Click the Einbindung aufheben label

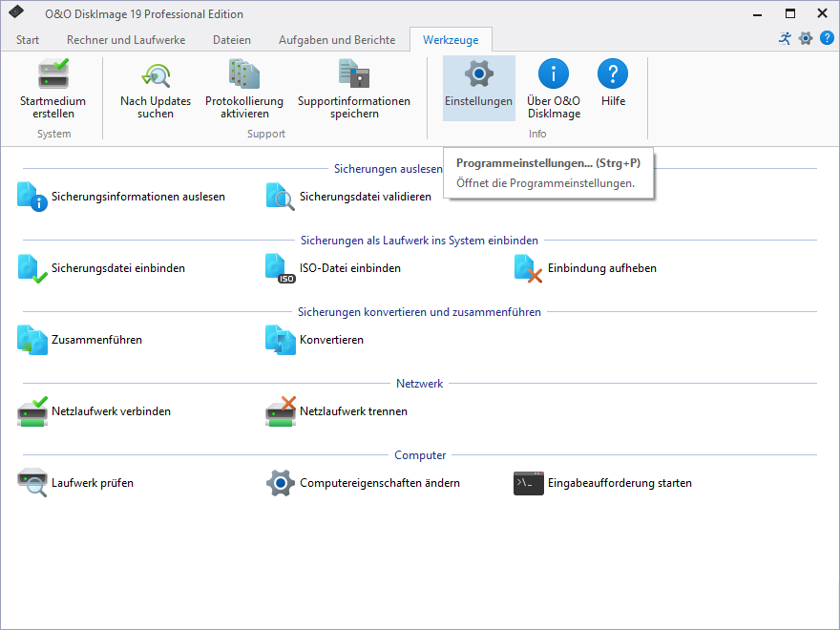point(601,268)
